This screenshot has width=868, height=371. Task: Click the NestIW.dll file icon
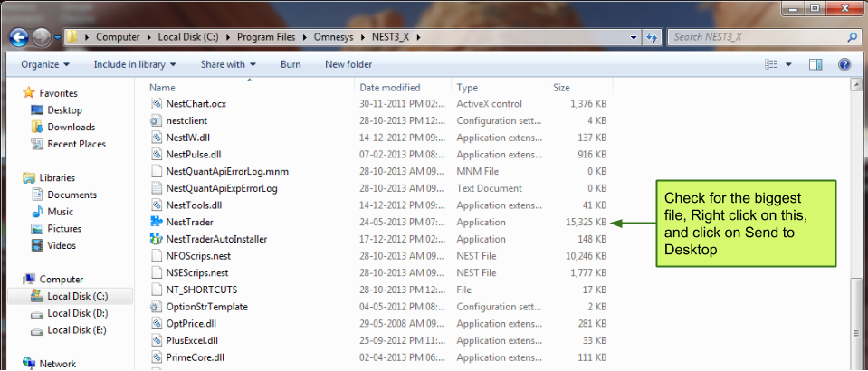[156, 138]
